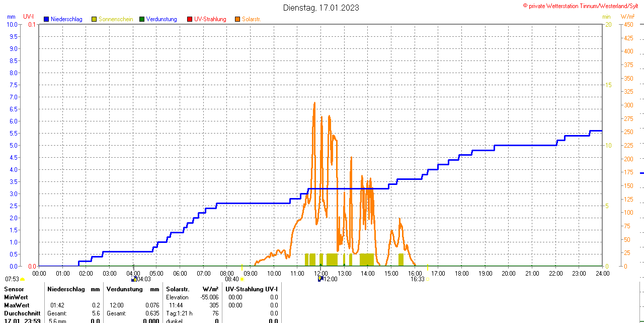Click the sunset icon next to 16:33

[428, 279]
